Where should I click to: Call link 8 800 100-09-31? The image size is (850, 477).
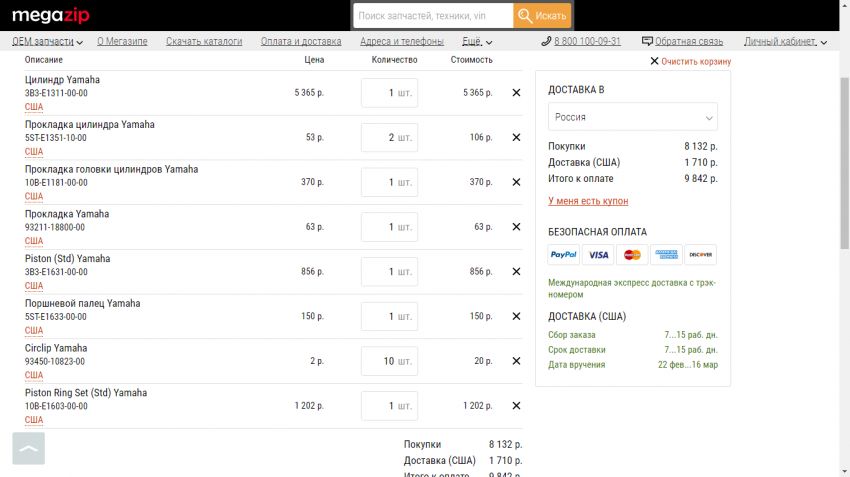coord(587,41)
